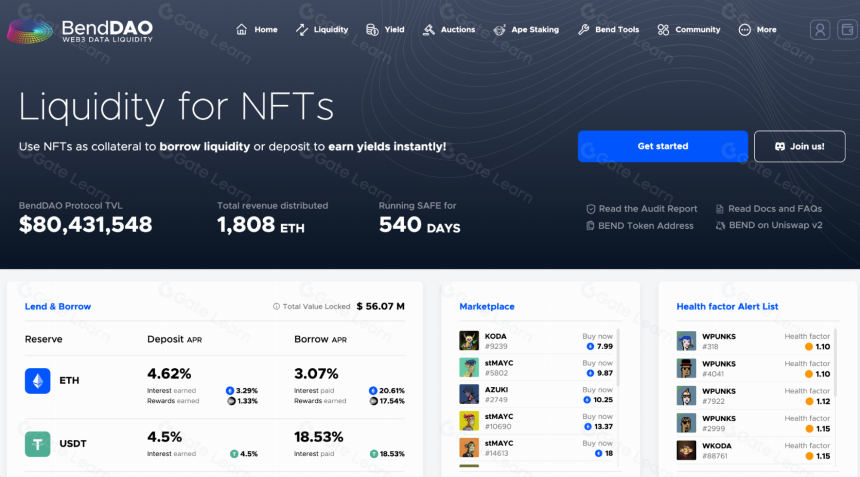Click the USDT borrow APR 18.53% heading
This screenshot has width=860, height=477.
click(x=319, y=437)
